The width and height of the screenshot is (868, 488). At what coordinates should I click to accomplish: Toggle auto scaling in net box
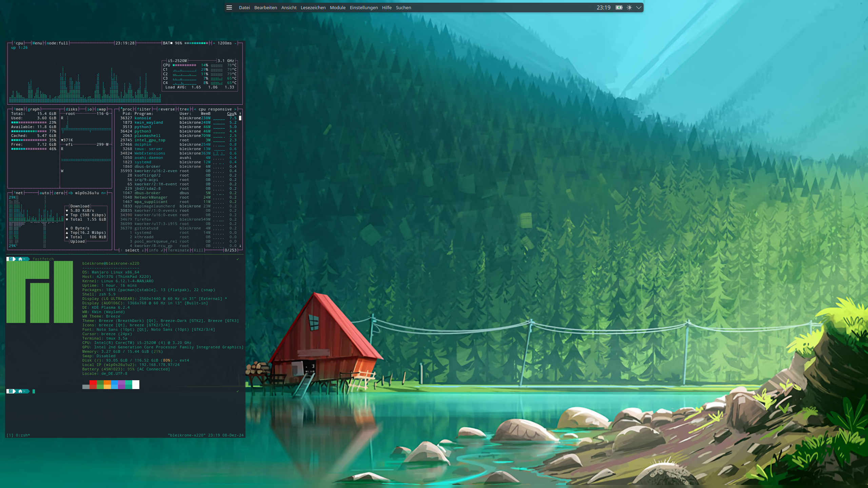tap(44, 193)
